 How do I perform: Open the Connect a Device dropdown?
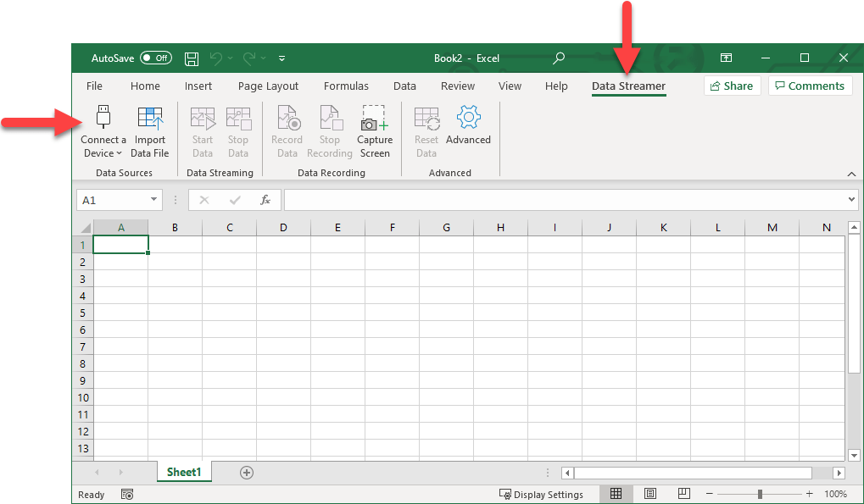[103, 147]
